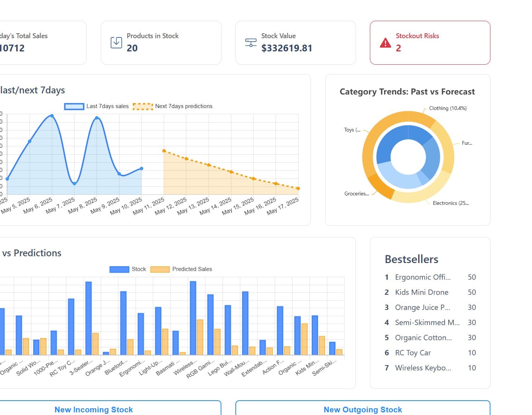Click the Stock Value gauge icon
Viewport: 532px width, 415px height.
coord(250,42)
